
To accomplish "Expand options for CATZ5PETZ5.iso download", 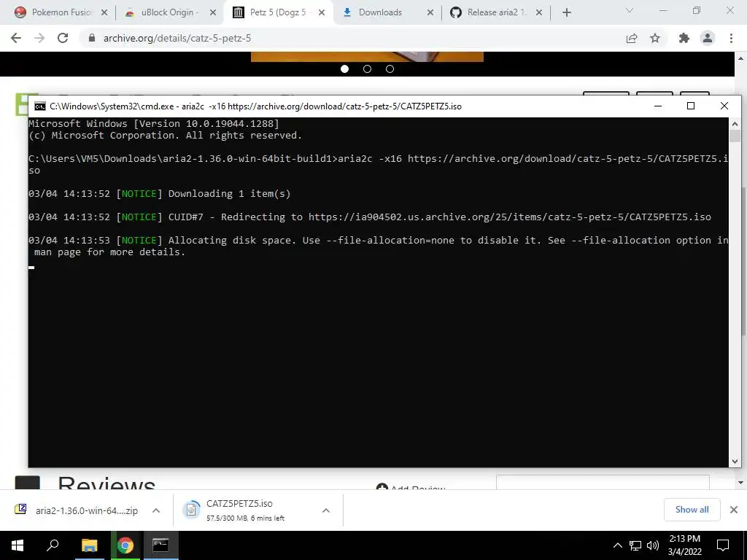I will point(326,510).
